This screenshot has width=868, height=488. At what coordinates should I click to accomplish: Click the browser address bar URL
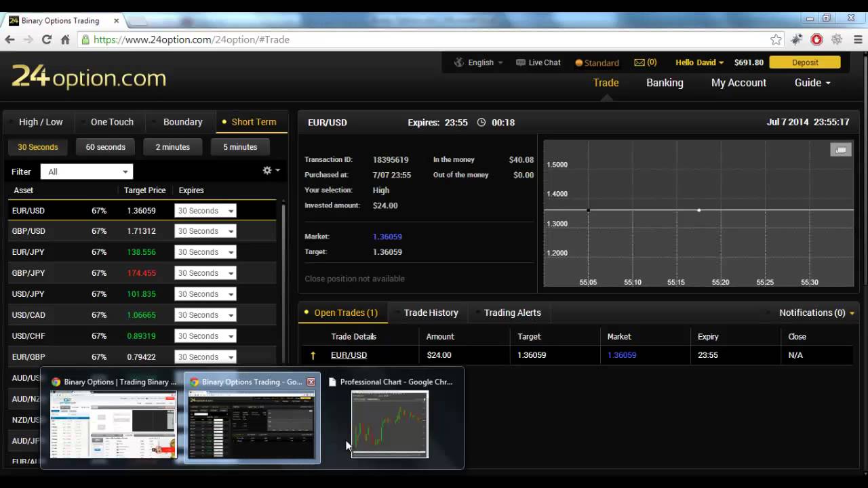pyautogui.click(x=191, y=39)
